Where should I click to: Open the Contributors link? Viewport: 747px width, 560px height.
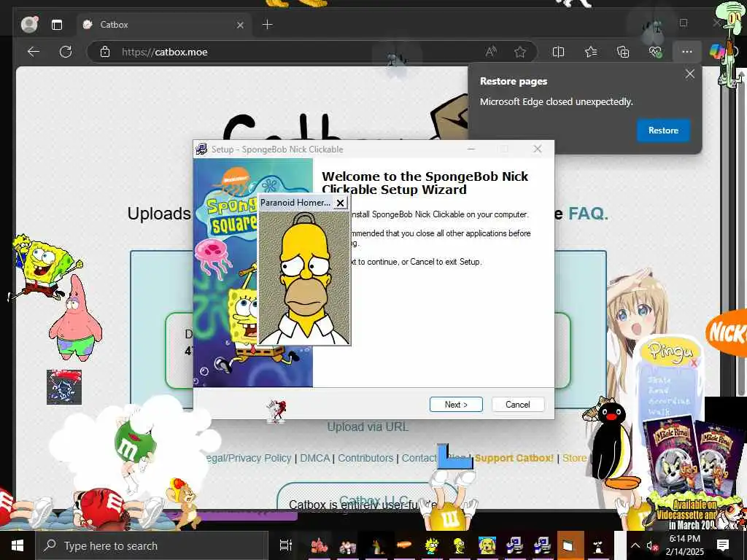[x=365, y=458]
